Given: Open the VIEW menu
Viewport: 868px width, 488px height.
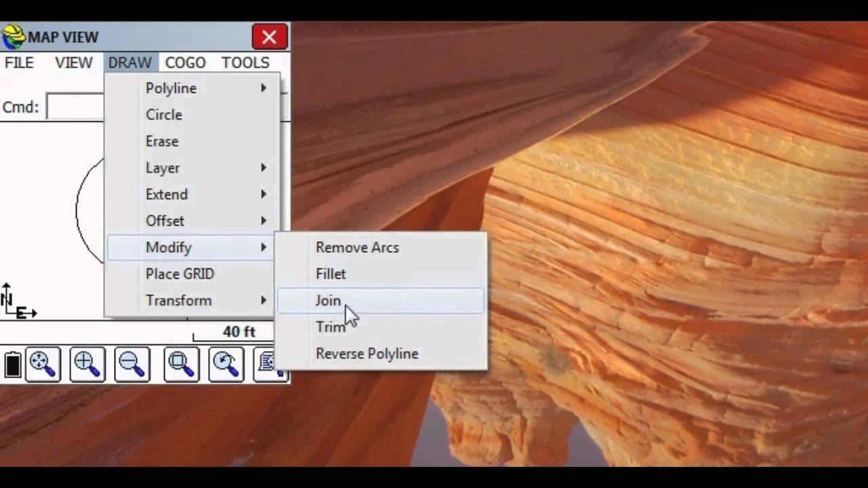Looking at the screenshot, I should 73,62.
